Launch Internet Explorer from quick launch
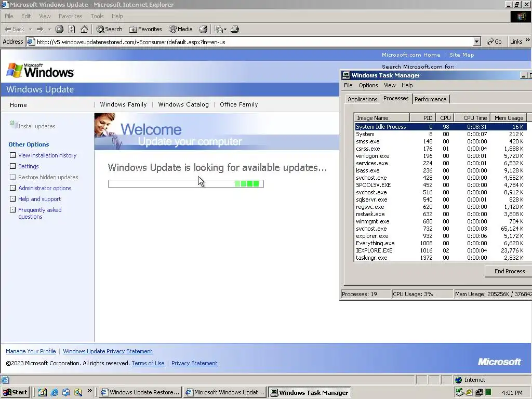 point(54,392)
